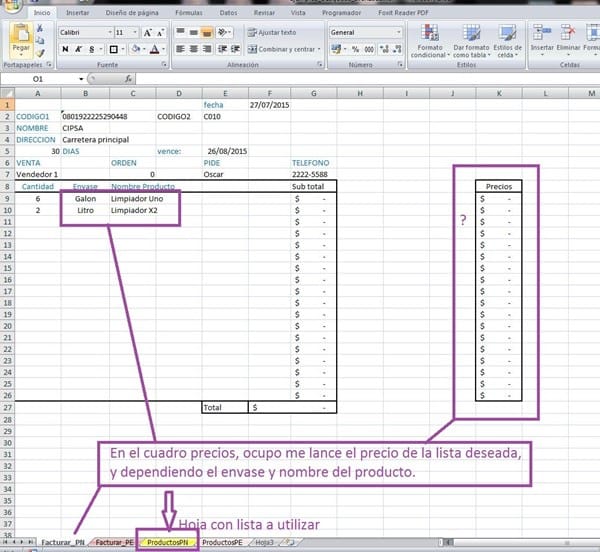Screen dimensions: 600x552
Task: Align cell content to top
Action: (181, 32)
